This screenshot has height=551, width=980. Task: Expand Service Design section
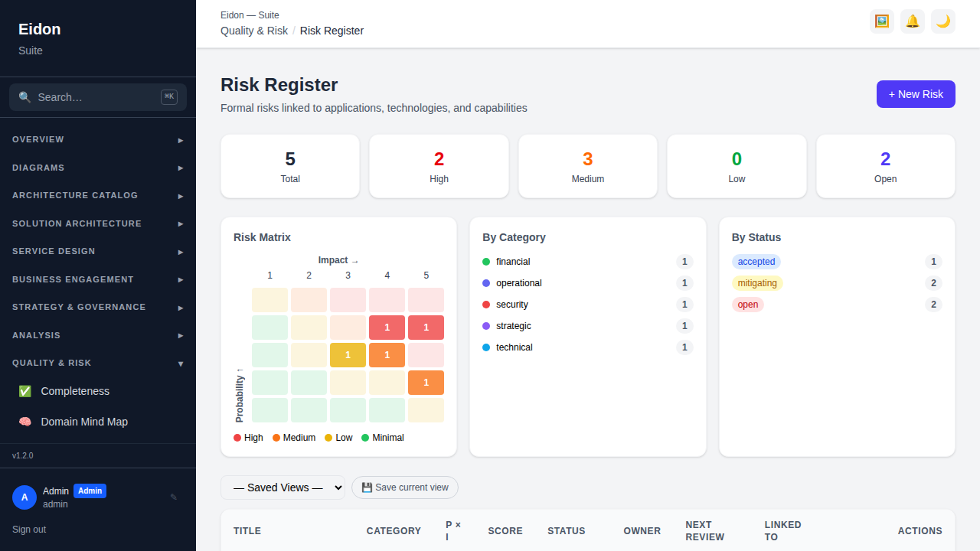98,251
